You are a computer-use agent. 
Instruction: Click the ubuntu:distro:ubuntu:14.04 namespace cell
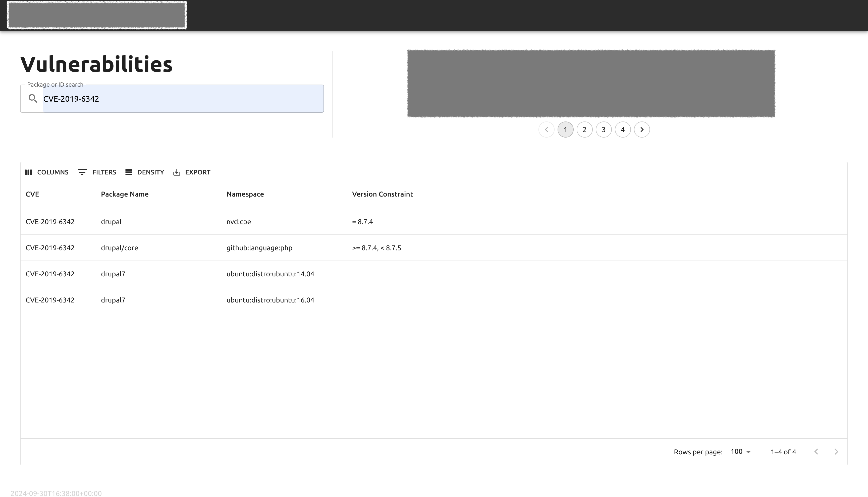coord(270,274)
